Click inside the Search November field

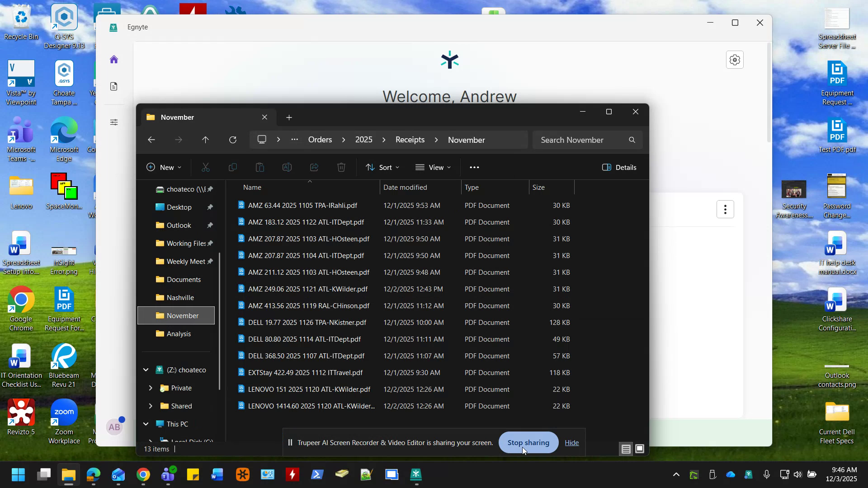pyautogui.click(x=583, y=140)
